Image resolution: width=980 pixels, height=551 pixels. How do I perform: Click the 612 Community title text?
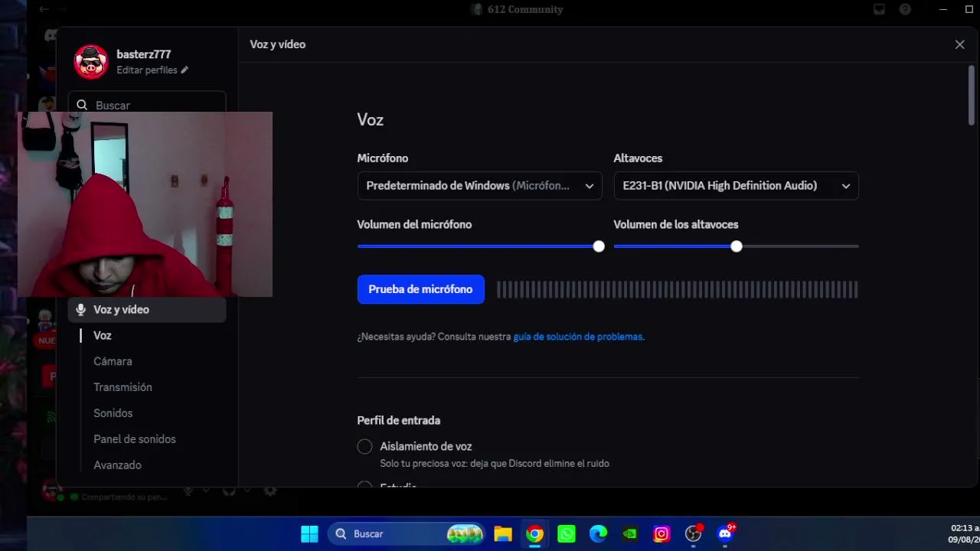coord(525,9)
